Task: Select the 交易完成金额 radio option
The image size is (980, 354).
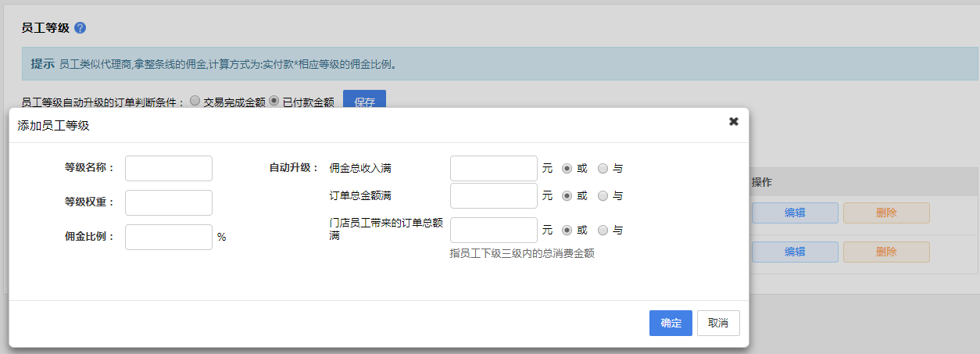Action: [195, 101]
